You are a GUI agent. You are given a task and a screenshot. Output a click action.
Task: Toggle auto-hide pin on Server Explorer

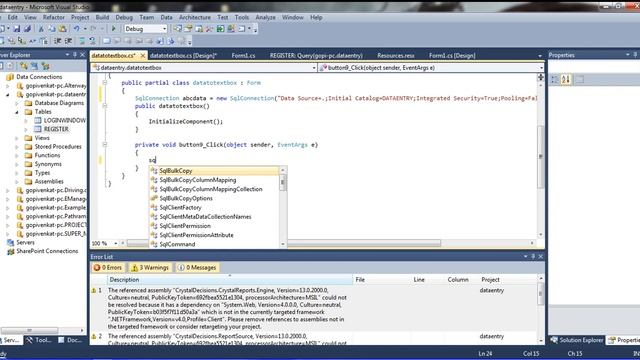point(75,55)
